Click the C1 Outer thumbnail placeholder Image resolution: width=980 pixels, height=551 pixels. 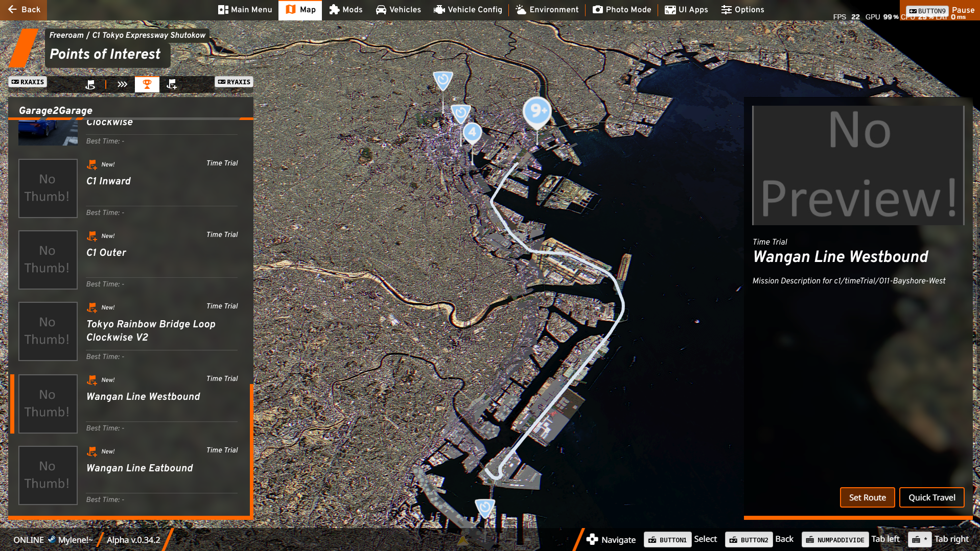(48, 260)
